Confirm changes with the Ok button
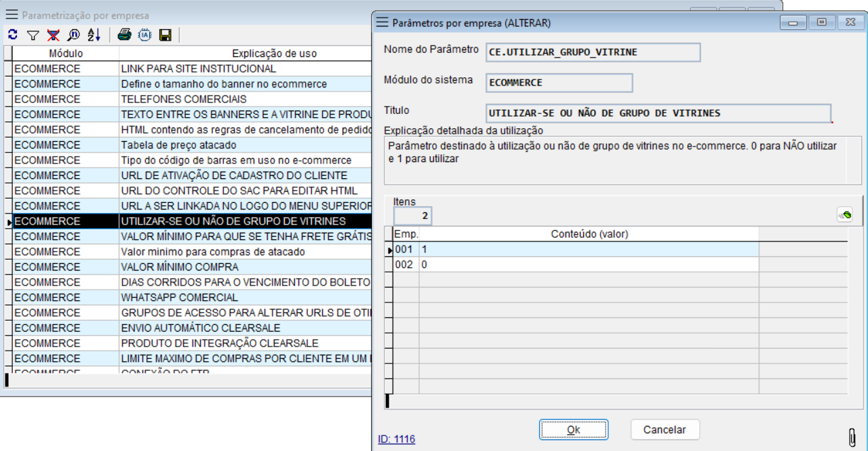 click(573, 429)
